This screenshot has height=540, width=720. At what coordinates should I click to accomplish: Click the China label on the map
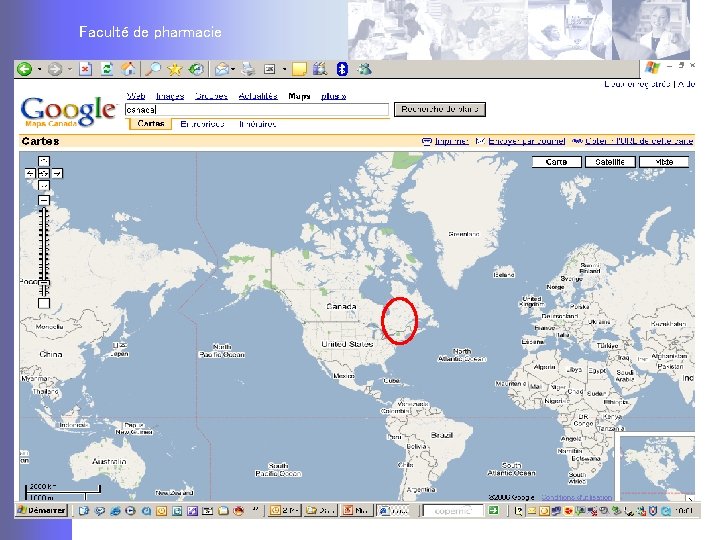pos(51,354)
